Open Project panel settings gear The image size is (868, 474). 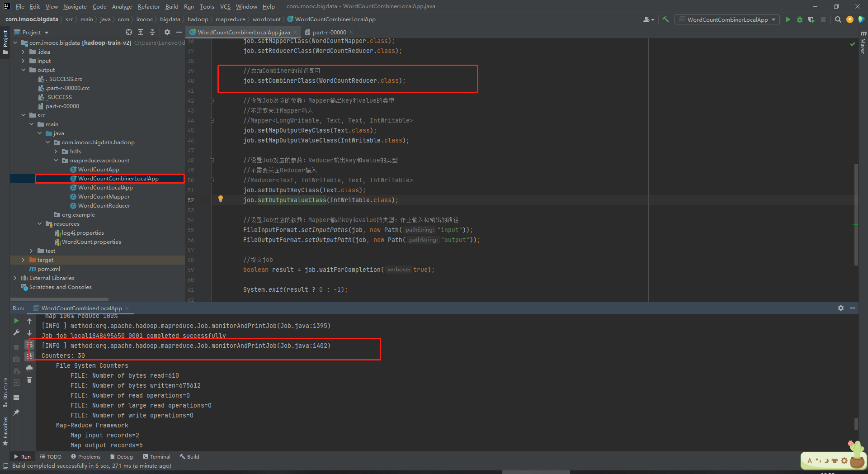pos(167,32)
